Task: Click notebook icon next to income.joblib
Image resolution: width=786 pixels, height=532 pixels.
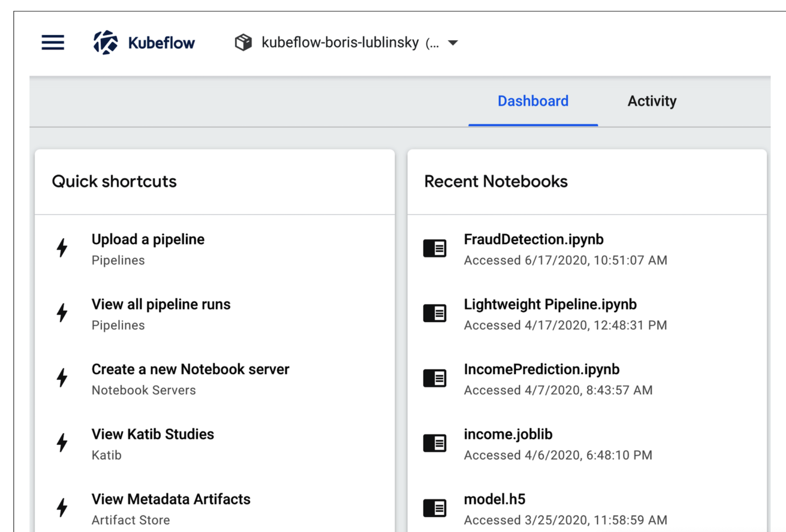Action: click(435, 443)
